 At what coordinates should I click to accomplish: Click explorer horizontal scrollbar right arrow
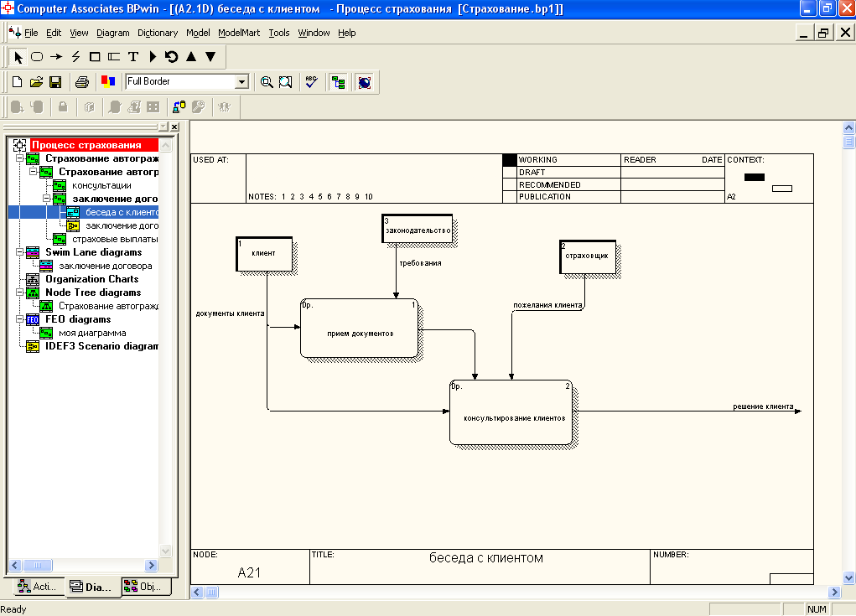(x=151, y=565)
